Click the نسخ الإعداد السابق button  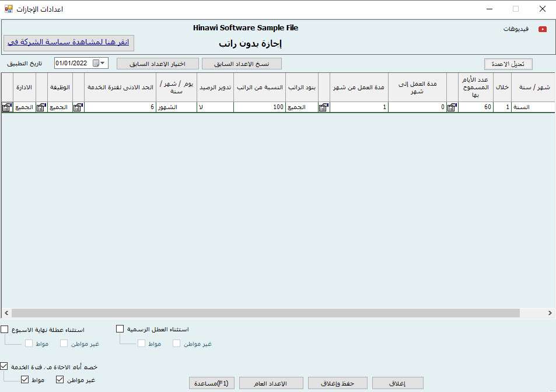(242, 64)
